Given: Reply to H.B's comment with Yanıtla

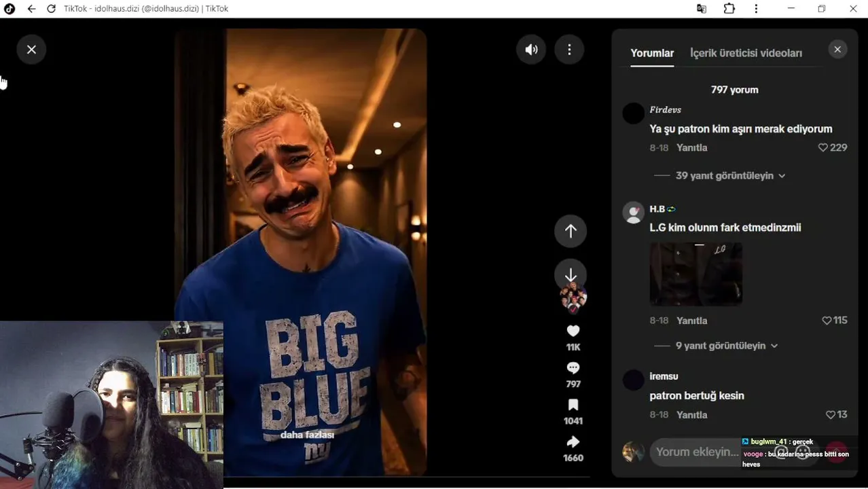Looking at the screenshot, I should [691, 321].
